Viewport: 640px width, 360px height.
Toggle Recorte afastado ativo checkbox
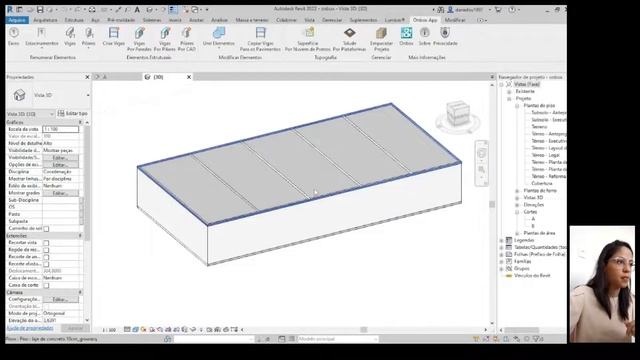tap(46, 264)
